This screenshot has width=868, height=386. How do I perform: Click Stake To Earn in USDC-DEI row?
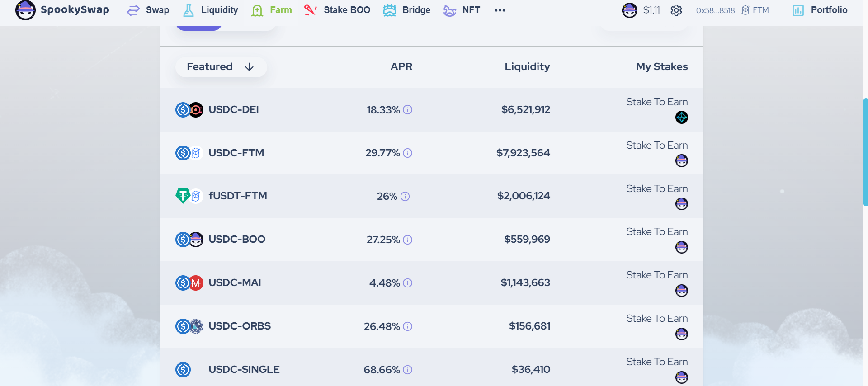(657, 102)
